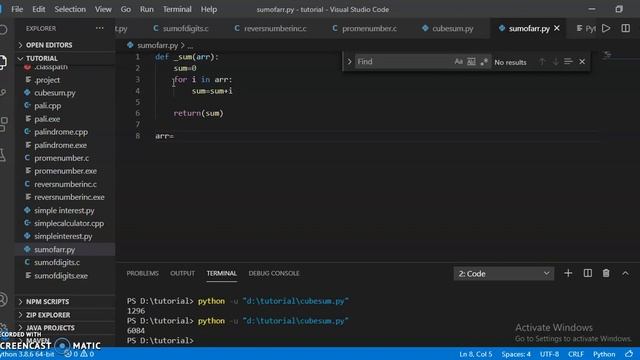The width and height of the screenshot is (640, 360).
Task: Open the Help menu
Action: click(x=209, y=9)
